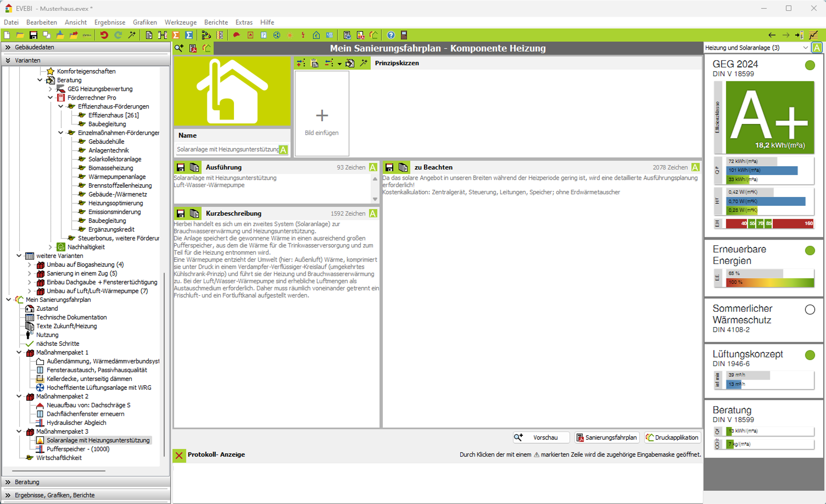Viewport: 826px width, 504px height.
Task: Collapse the Maßnahmenpaket 3 tree node
Action: click(x=19, y=431)
